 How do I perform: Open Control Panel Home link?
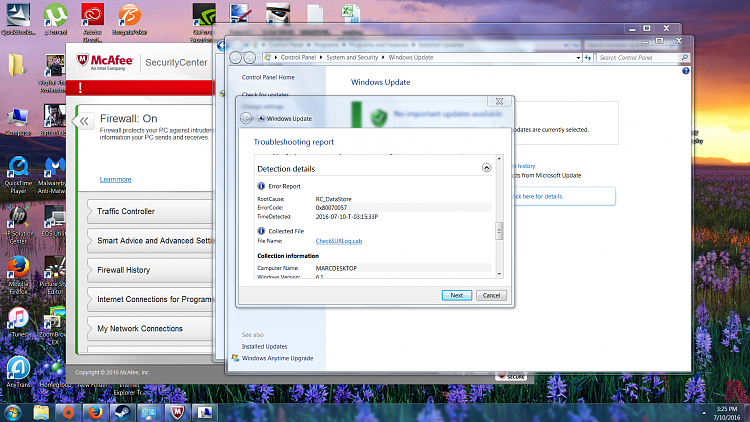pyautogui.click(x=268, y=77)
